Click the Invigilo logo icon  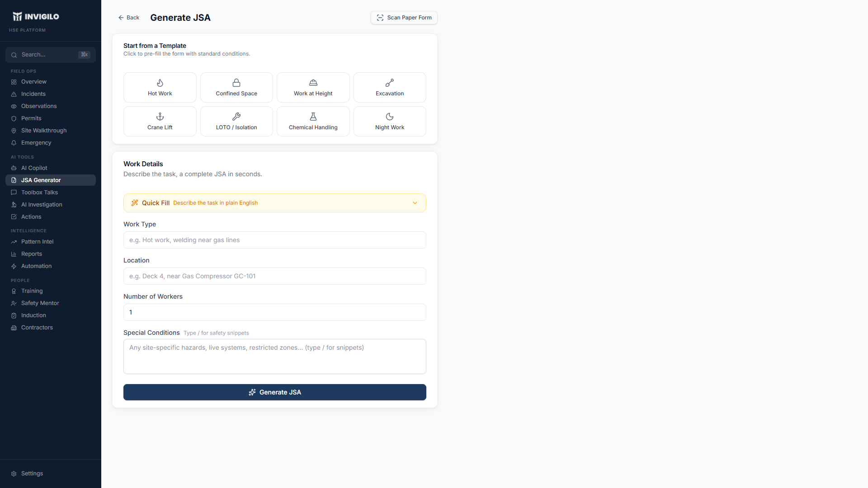(17, 17)
